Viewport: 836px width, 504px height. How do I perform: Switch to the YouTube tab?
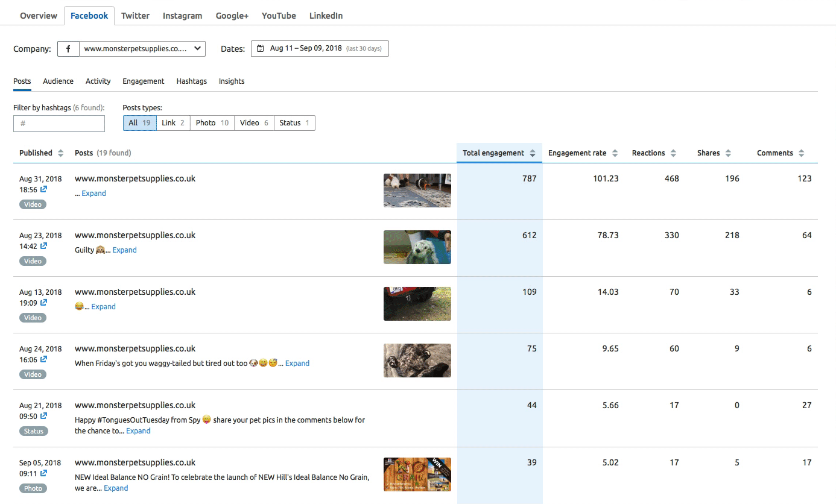click(279, 16)
